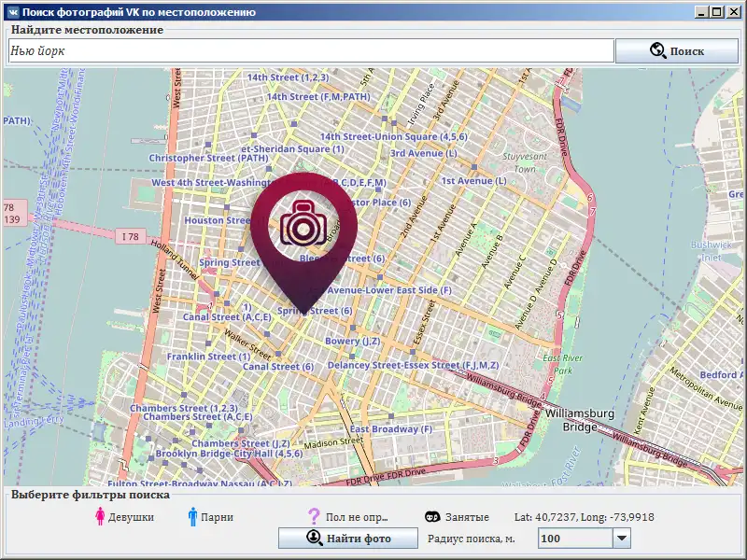Click the globe magnifier icon in Поиск button
The image size is (747, 560).
(x=658, y=50)
